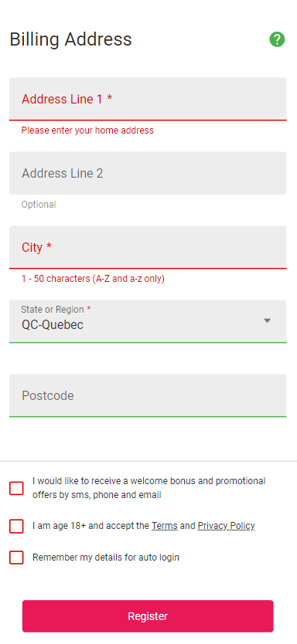Open the QC-Quebec region selection

point(148,321)
